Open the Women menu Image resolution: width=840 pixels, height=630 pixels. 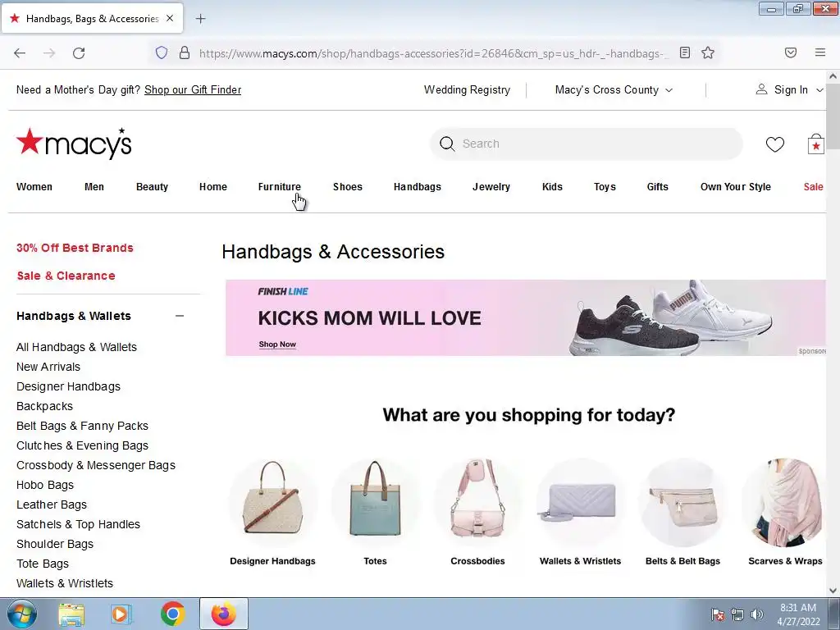34,187
